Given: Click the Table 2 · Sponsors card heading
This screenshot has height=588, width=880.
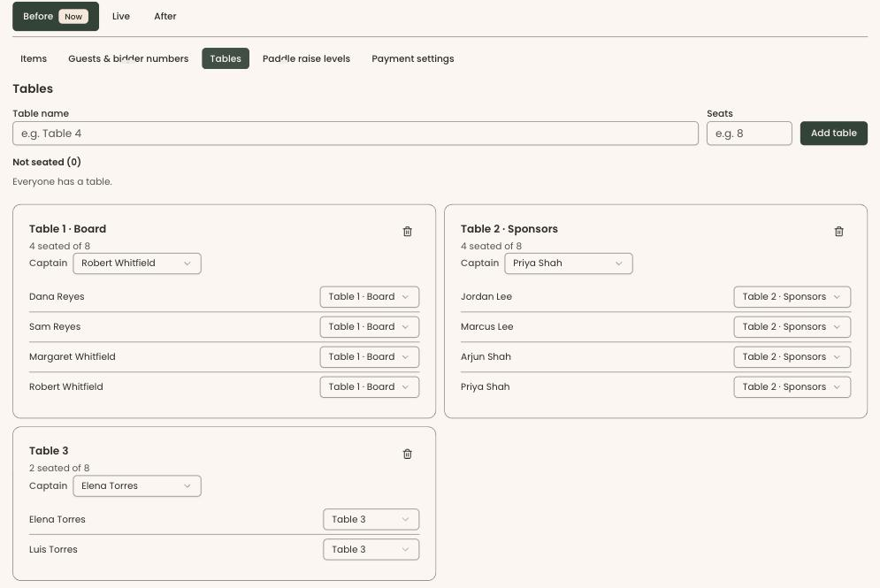Looking at the screenshot, I should click(x=509, y=229).
